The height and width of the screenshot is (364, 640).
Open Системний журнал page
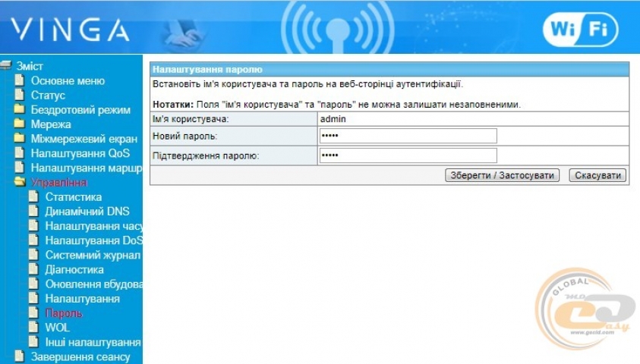tap(93, 255)
